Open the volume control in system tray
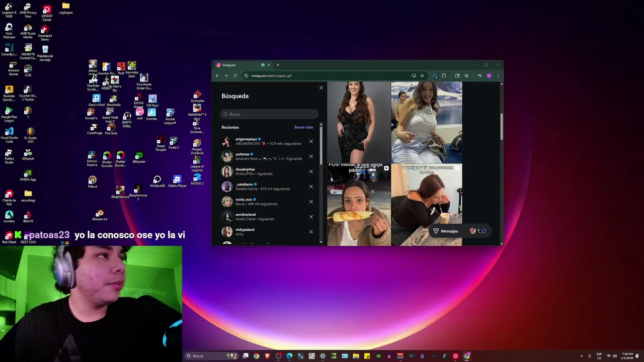644x362 pixels. 615,356
